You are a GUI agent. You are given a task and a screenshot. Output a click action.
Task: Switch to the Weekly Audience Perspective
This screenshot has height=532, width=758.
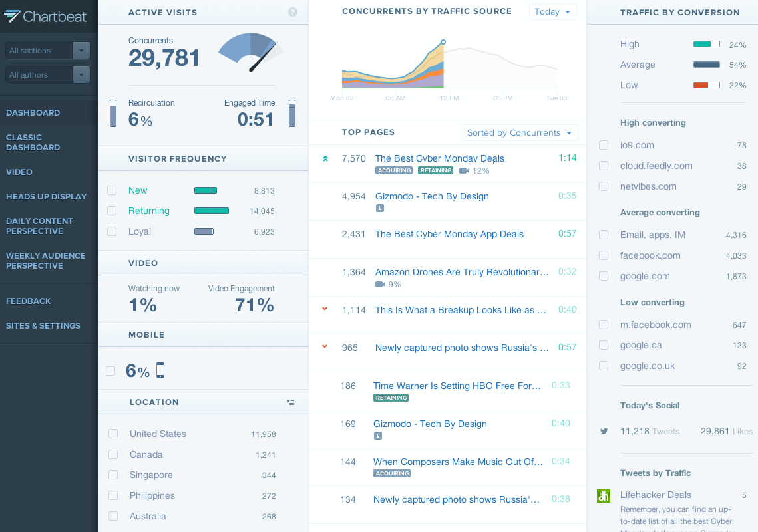tap(45, 261)
